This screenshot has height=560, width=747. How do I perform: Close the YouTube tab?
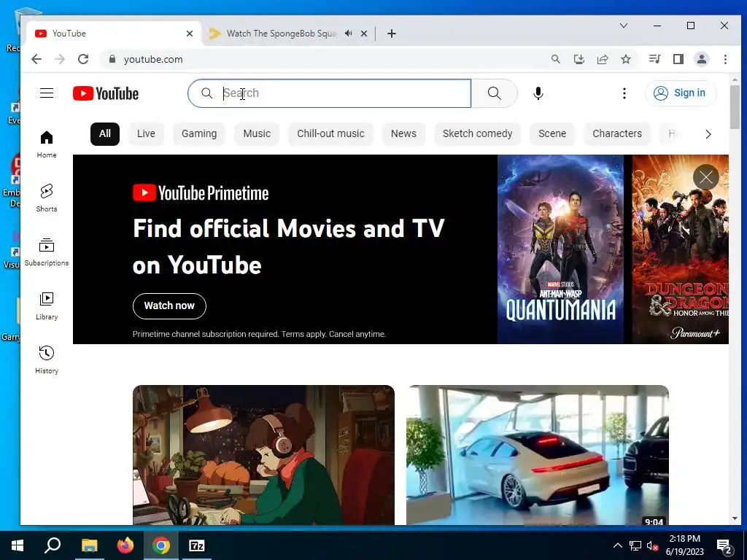point(190,34)
